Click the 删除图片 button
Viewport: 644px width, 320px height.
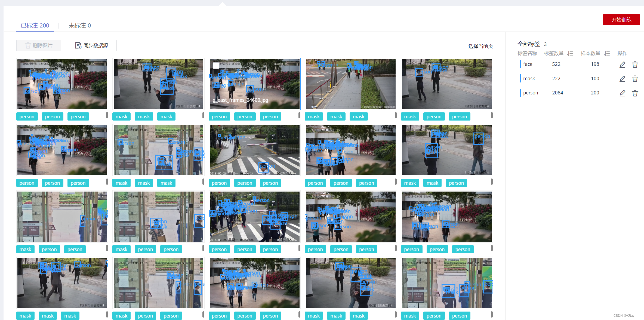click(39, 45)
